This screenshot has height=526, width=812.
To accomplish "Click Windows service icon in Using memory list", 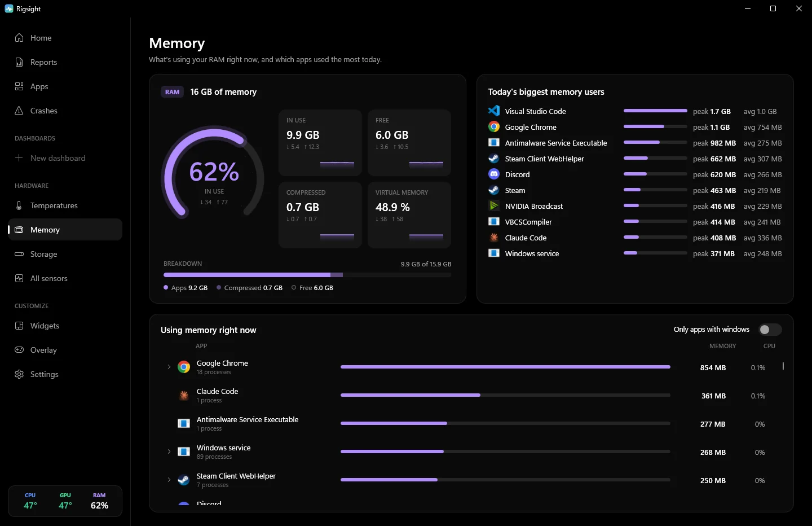I will (184, 452).
